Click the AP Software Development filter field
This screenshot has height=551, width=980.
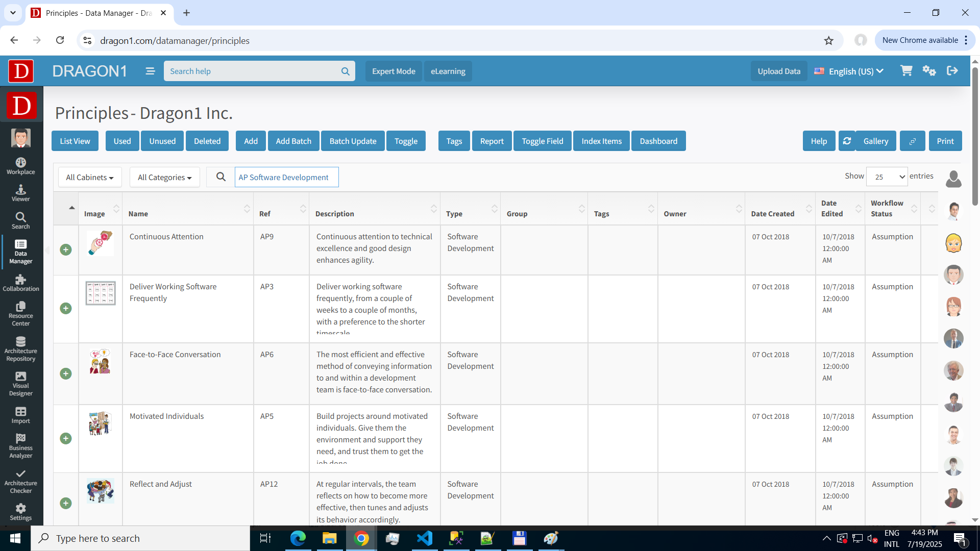[286, 177]
